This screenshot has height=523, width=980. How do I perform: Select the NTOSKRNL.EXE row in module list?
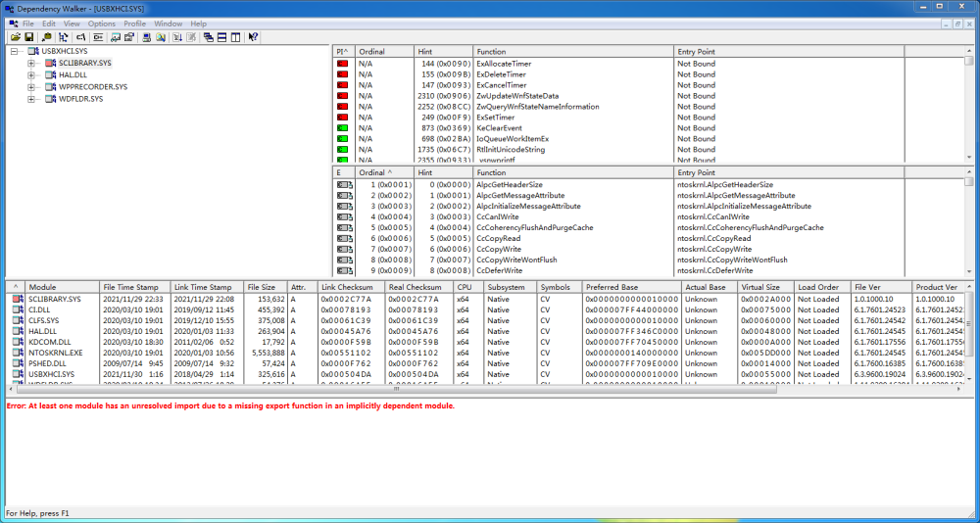click(x=56, y=352)
